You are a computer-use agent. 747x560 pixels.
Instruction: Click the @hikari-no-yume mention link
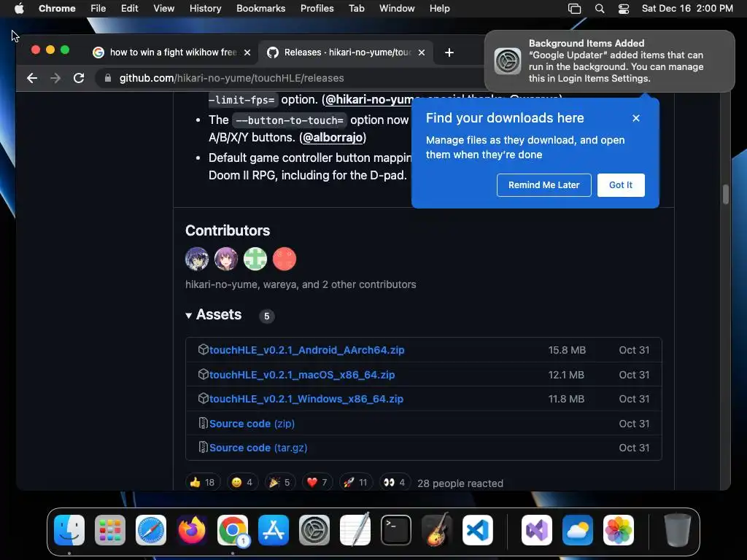pyautogui.click(x=369, y=99)
